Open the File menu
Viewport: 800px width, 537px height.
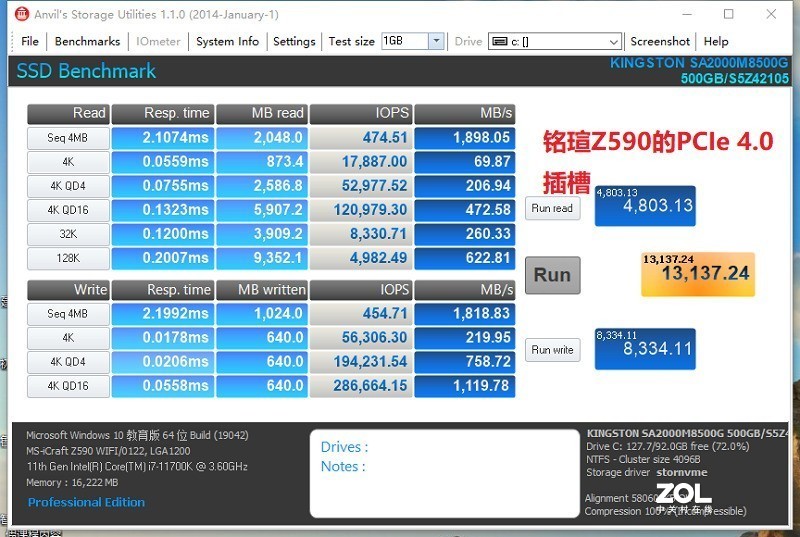point(30,41)
